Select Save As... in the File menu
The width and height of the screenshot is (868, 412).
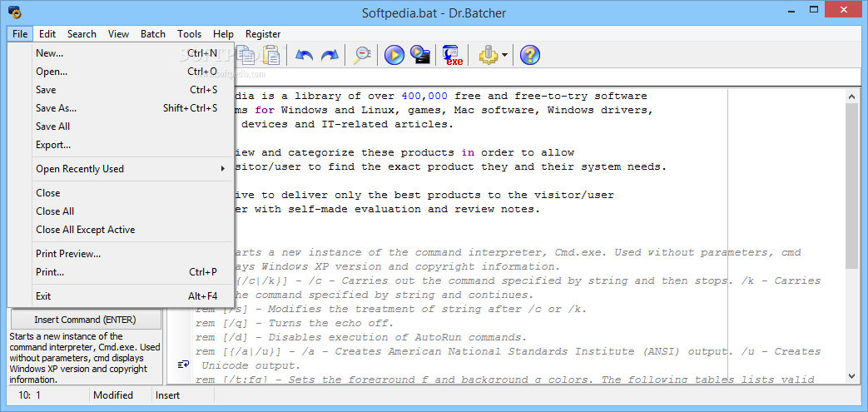[122, 108]
